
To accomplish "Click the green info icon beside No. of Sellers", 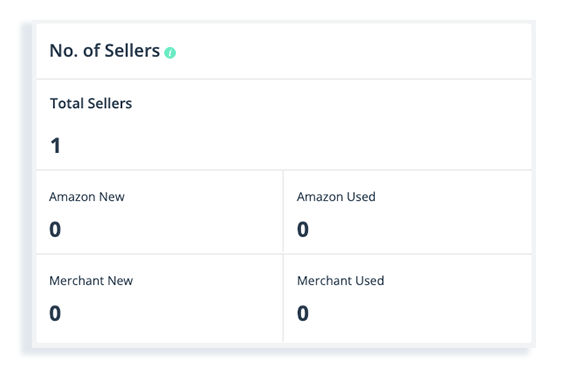I will [170, 53].
